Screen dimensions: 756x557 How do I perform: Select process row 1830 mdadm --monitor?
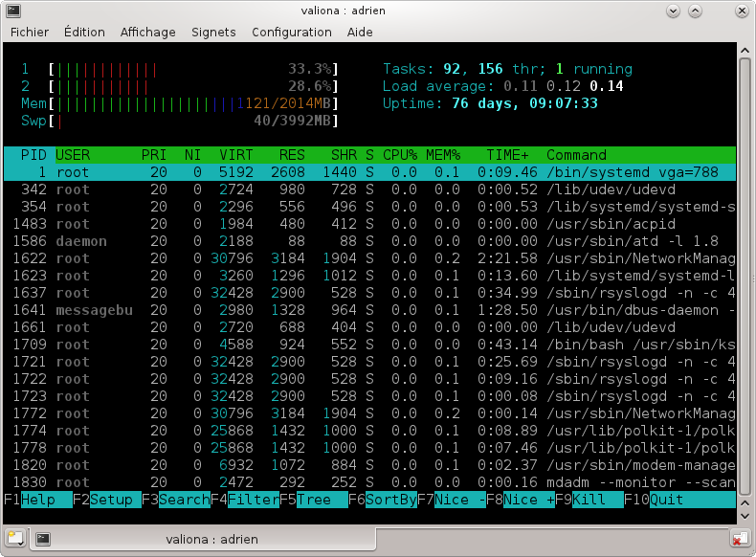pos(369,482)
